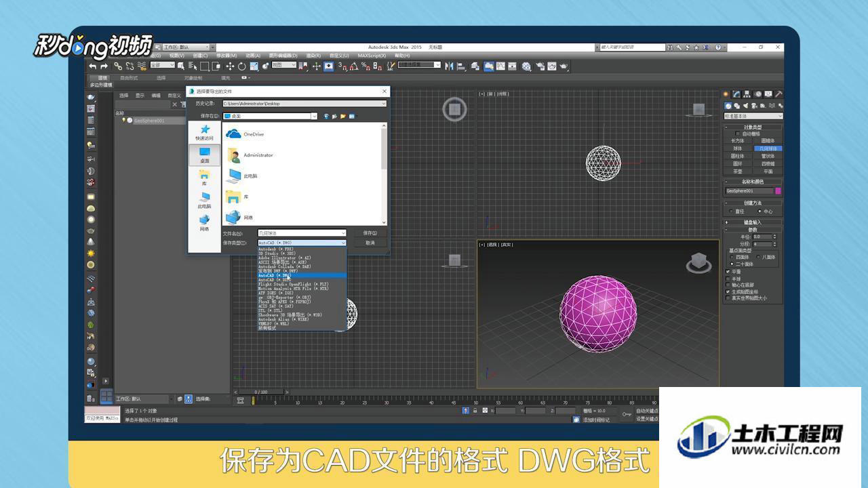Click the Sphere (球体) primitive button
This screenshot has height=488, width=868.
(x=738, y=148)
